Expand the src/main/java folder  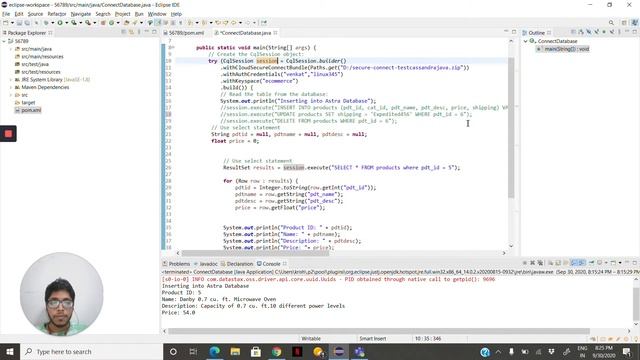pos(11,49)
